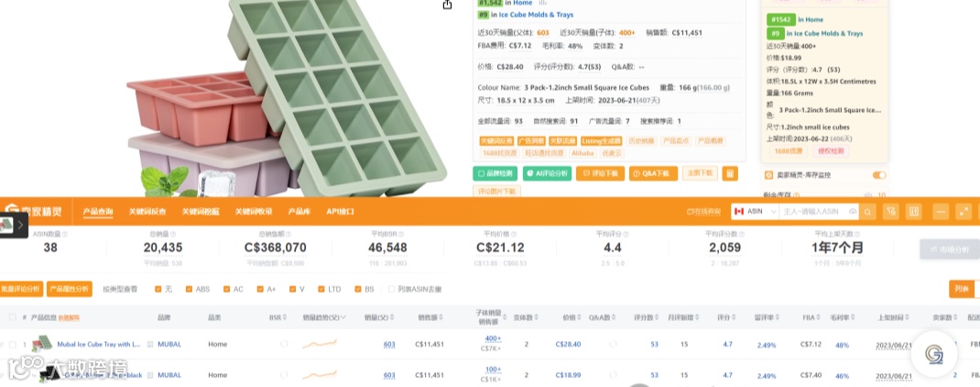Open the API接口 tab
The width and height of the screenshot is (980, 387).
tap(340, 212)
